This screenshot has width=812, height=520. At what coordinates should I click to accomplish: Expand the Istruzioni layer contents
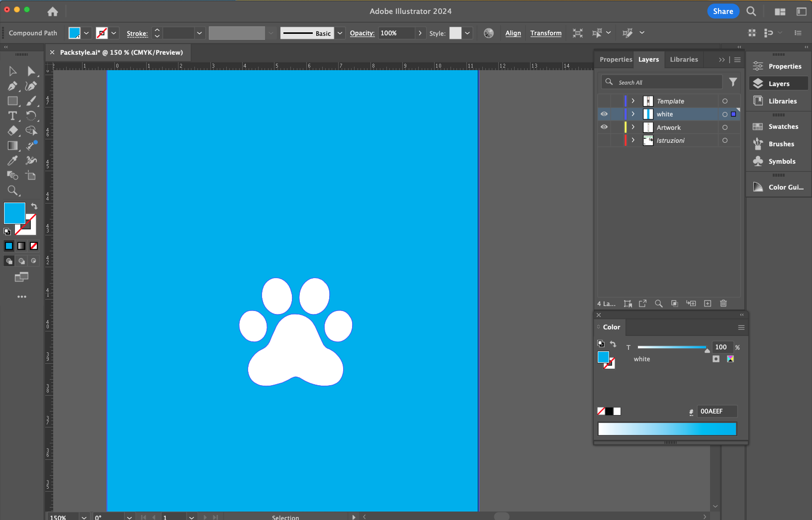(633, 140)
